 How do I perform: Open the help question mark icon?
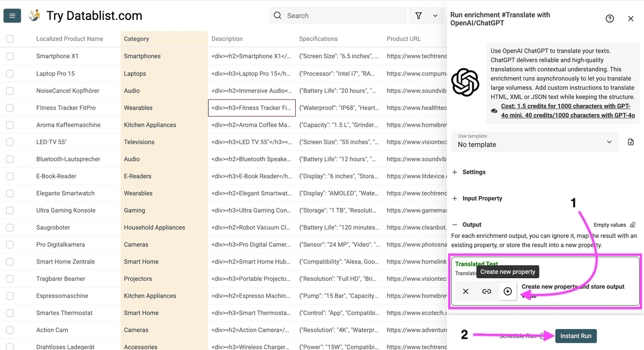pos(610,18)
